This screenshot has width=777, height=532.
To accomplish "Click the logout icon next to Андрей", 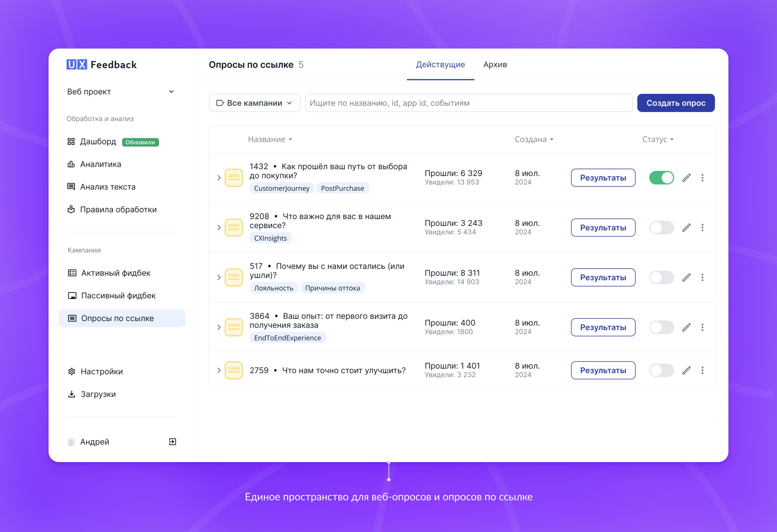I will 172,442.
